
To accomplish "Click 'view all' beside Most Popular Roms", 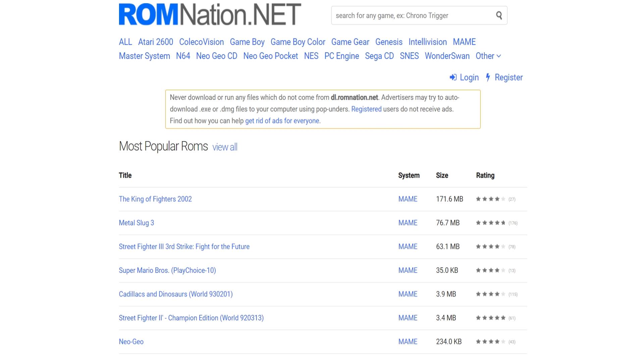I will coord(225,147).
